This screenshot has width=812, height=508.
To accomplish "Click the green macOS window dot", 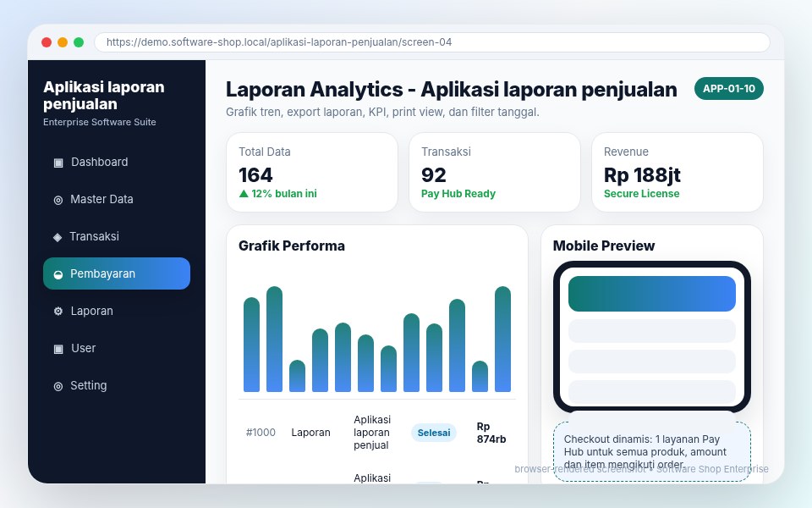I will 79,42.
